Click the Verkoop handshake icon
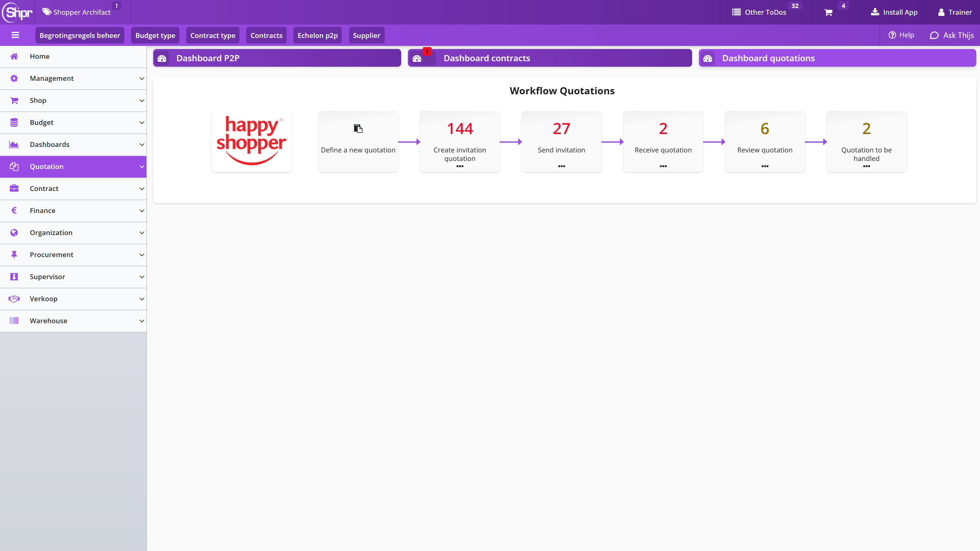Image resolution: width=980 pixels, height=551 pixels. pos(14,299)
